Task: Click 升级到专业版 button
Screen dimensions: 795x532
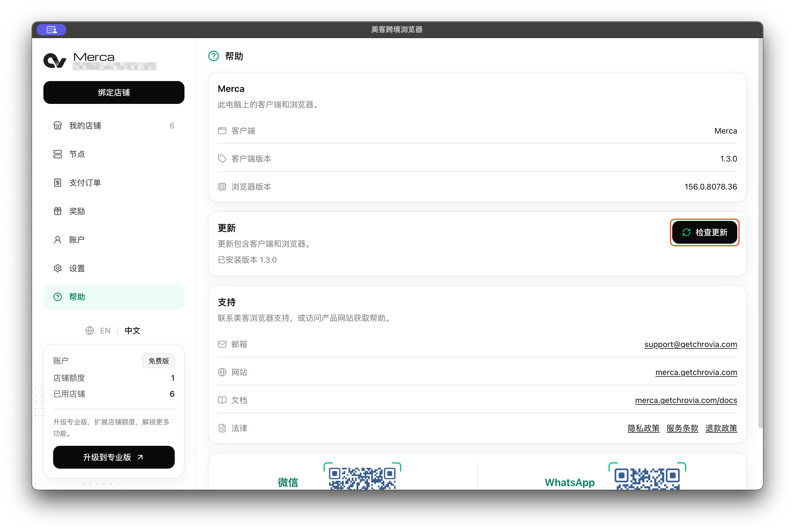Action: [114, 457]
